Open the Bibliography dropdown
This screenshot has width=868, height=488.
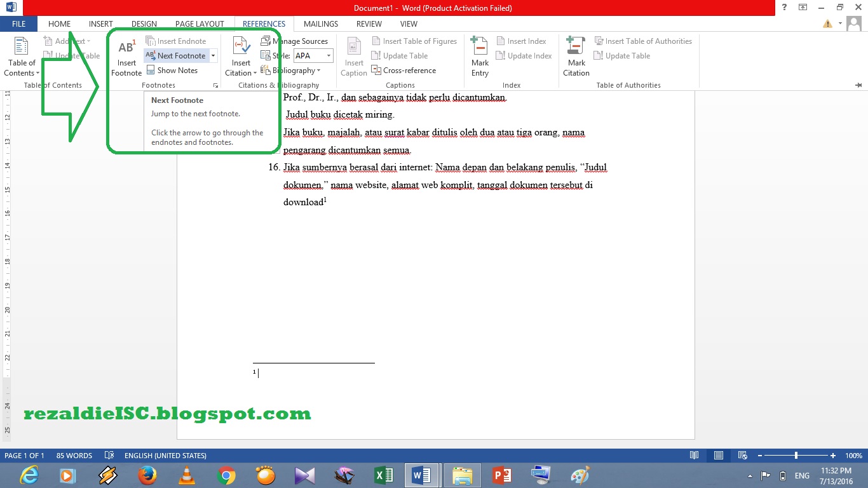point(291,71)
